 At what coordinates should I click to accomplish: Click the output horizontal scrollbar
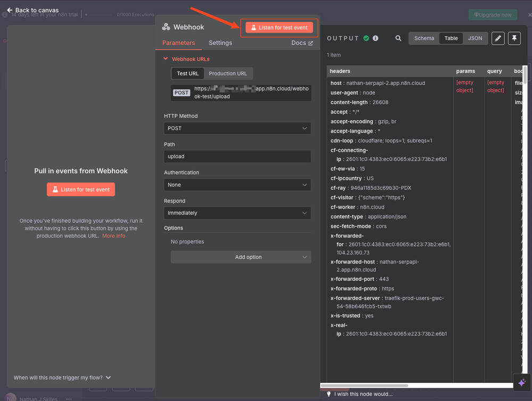click(364, 386)
